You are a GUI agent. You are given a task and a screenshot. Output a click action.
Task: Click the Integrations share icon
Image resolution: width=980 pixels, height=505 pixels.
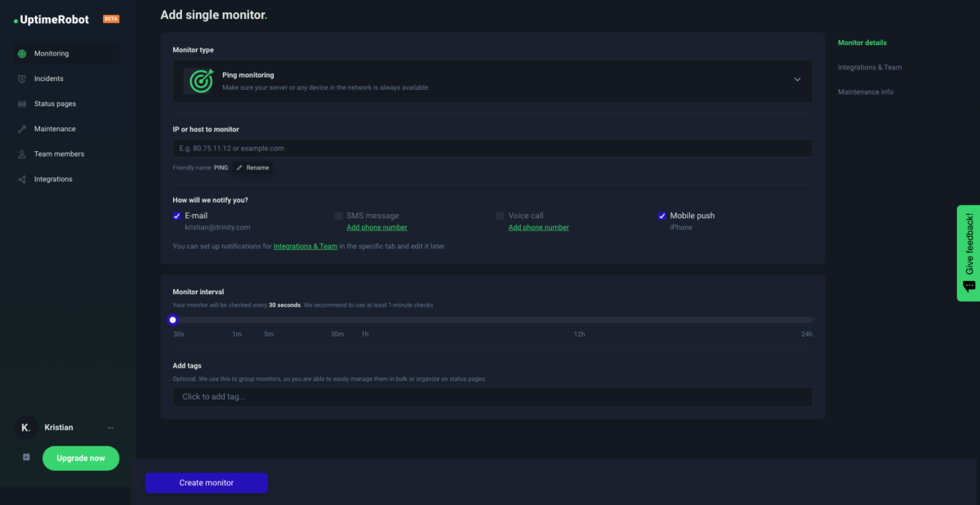pos(22,179)
